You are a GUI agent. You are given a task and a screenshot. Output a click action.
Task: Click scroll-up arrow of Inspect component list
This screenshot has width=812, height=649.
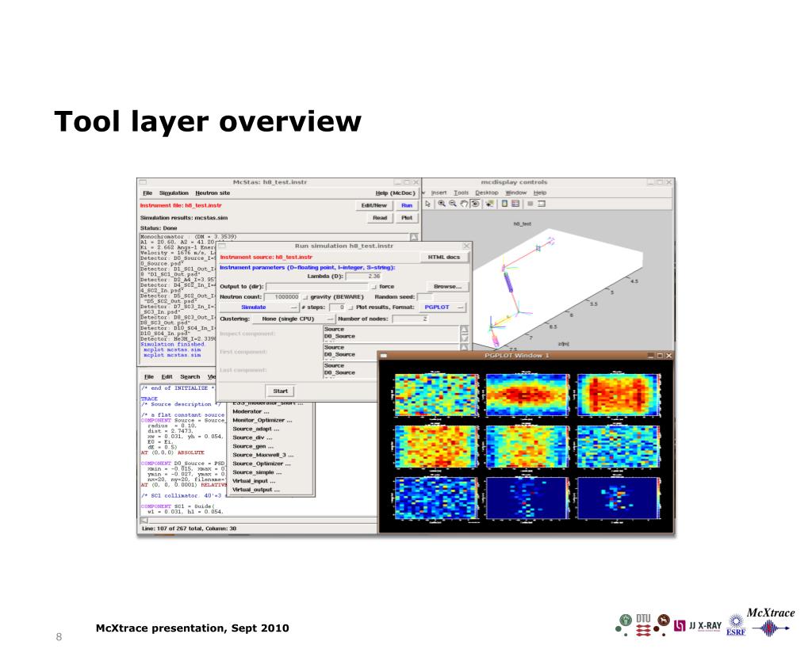465,329
